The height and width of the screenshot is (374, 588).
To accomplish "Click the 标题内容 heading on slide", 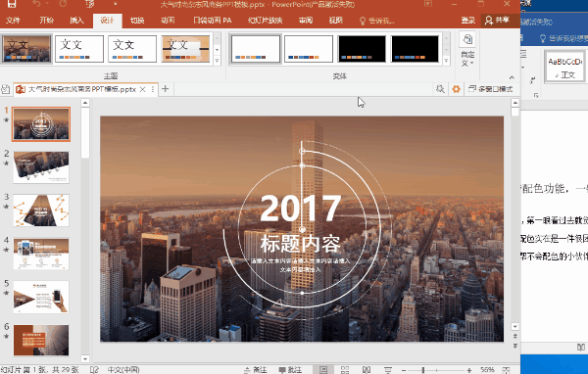I will 301,244.
